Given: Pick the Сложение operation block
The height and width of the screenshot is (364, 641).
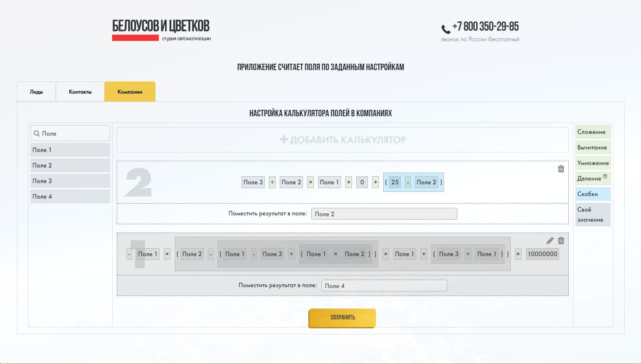Looking at the screenshot, I should click(593, 132).
